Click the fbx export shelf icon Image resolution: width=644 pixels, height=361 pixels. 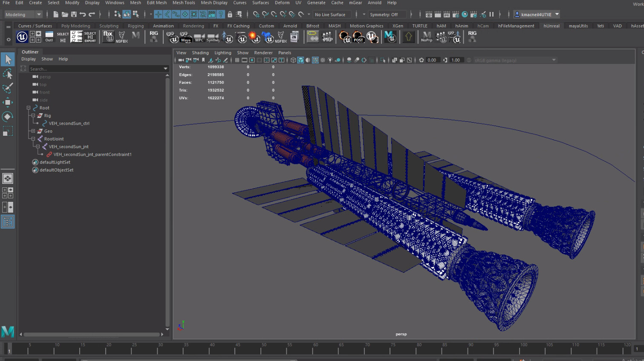click(108, 37)
